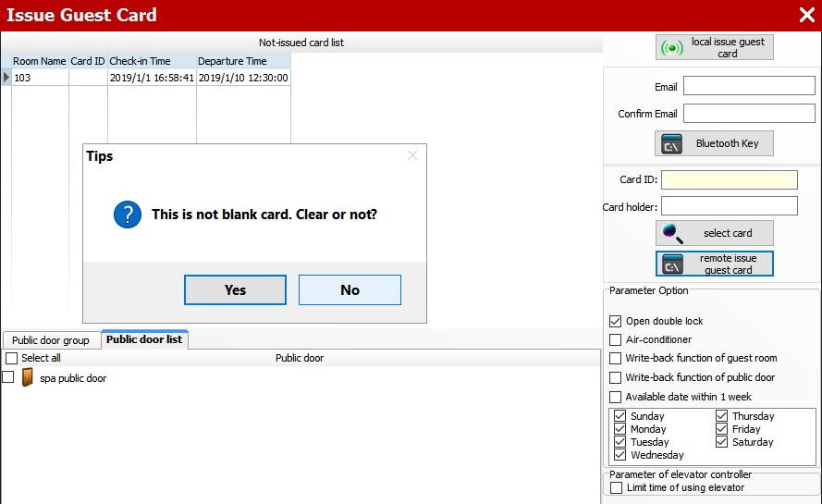Uncheck the Open double lock option
Viewport: 822px width, 504px height.
(x=616, y=321)
